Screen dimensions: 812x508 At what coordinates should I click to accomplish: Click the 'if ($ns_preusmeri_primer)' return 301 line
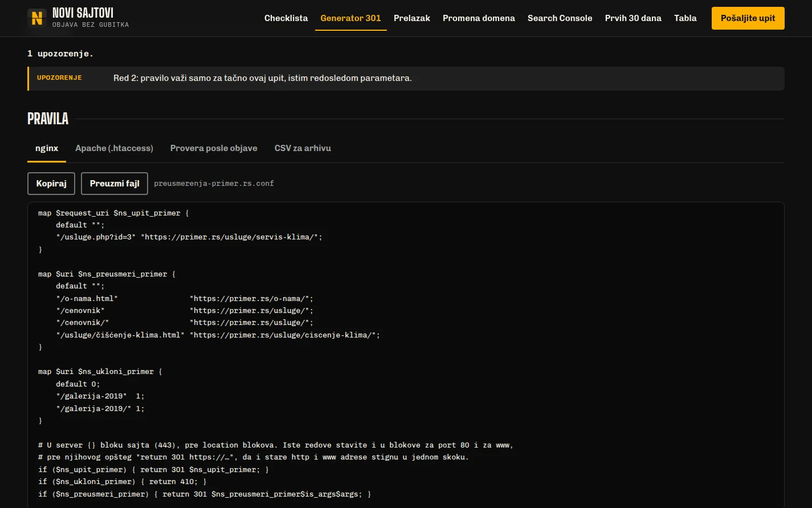coord(205,494)
